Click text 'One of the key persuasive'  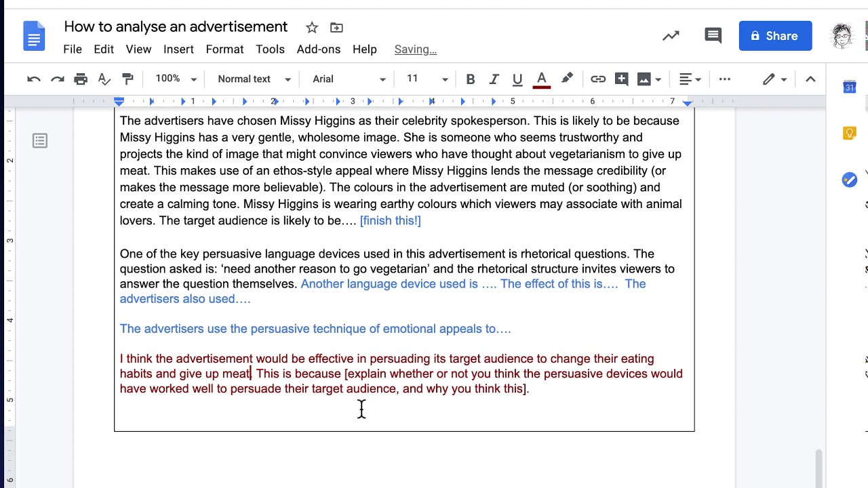191,254
